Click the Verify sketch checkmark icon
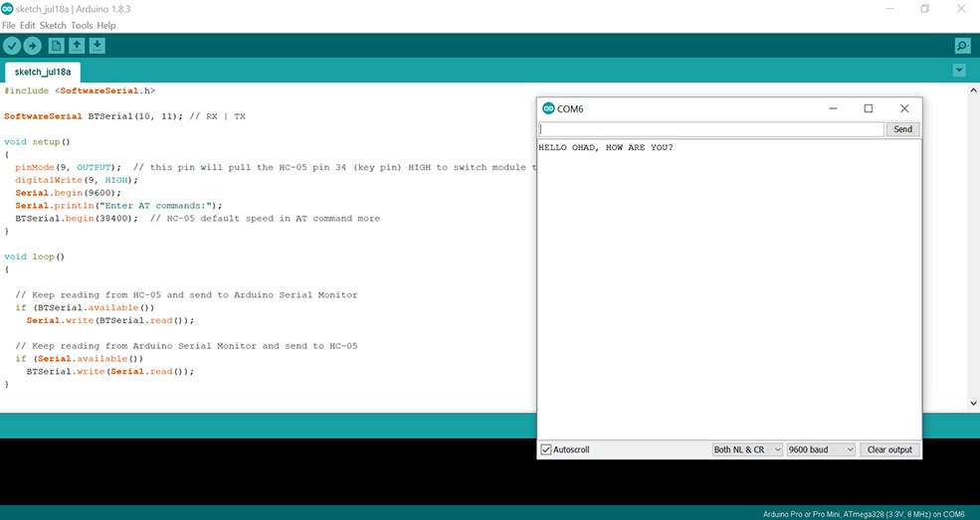This screenshot has height=520, width=980. [x=12, y=46]
